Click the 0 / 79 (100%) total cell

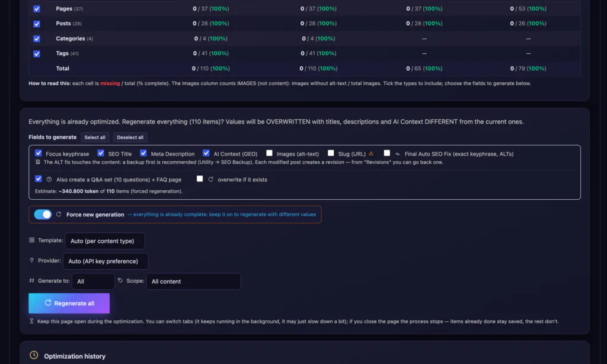click(528, 68)
